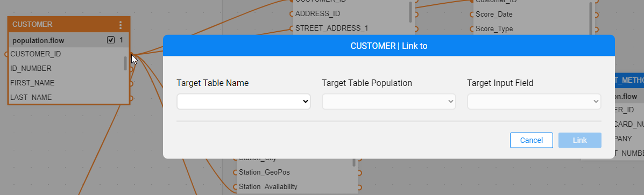Open the Target Table Population dropdown
644x195 pixels.
(388, 102)
